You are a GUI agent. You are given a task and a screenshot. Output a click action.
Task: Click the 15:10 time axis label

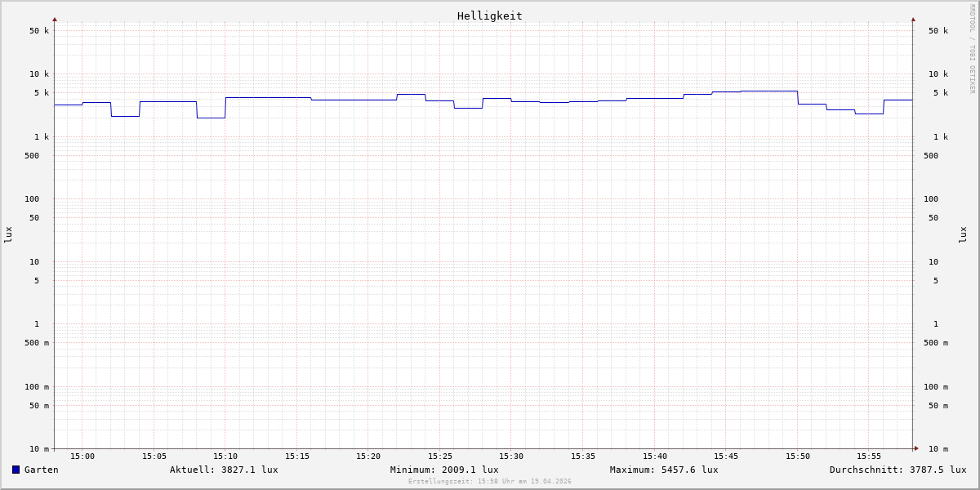[225, 457]
